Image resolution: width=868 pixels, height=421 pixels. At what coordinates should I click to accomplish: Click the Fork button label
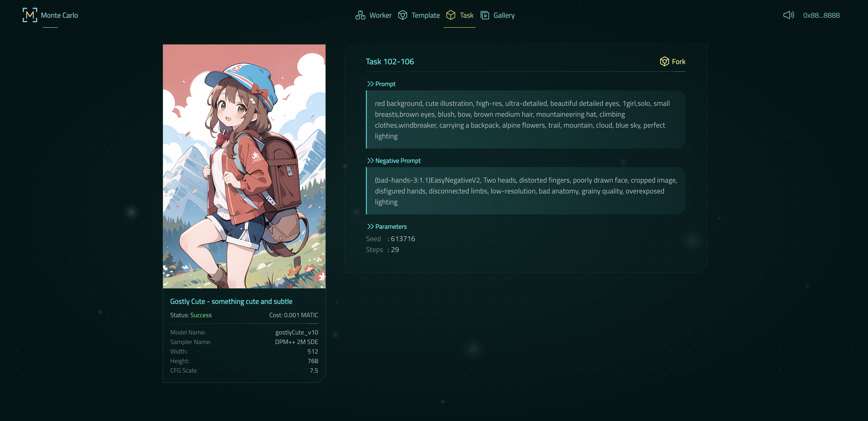pyautogui.click(x=678, y=61)
